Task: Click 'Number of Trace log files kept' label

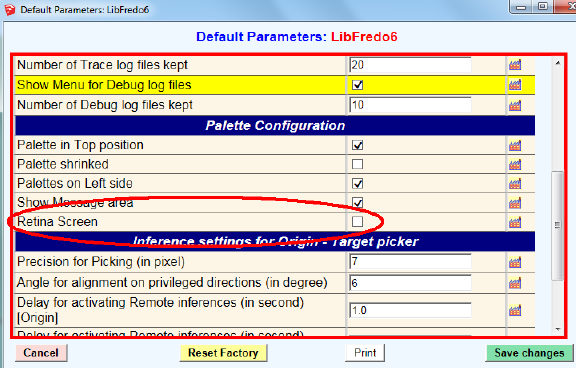Action: click(102, 65)
